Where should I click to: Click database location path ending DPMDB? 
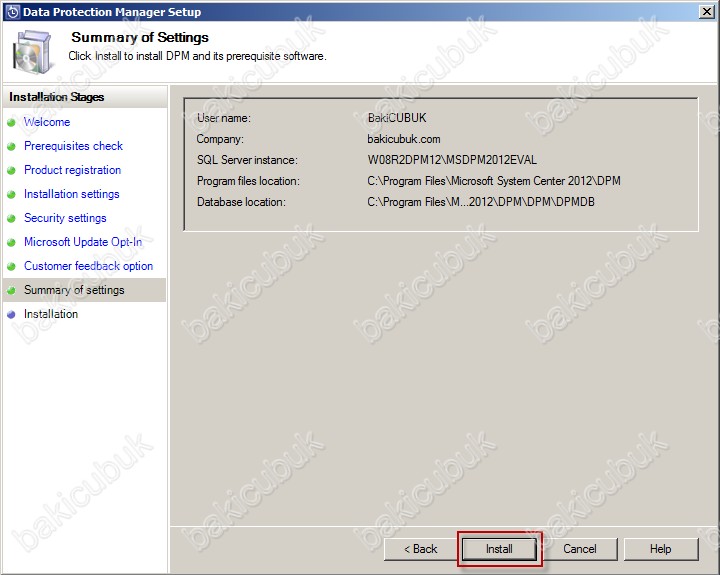pos(481,202)
